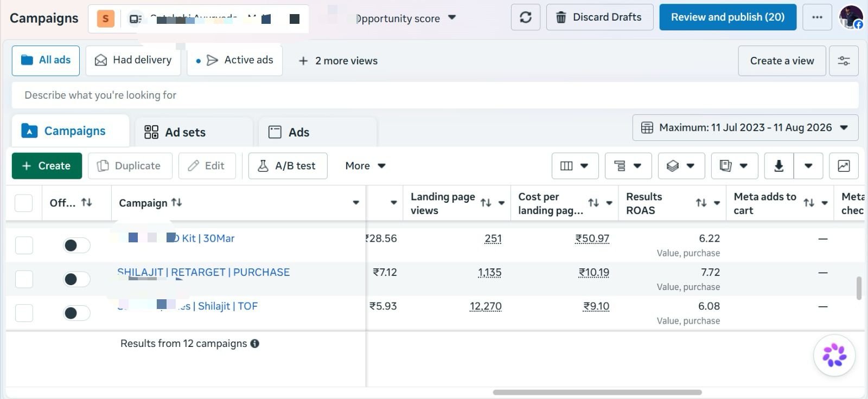Click the charts view icon

[844, 166]
